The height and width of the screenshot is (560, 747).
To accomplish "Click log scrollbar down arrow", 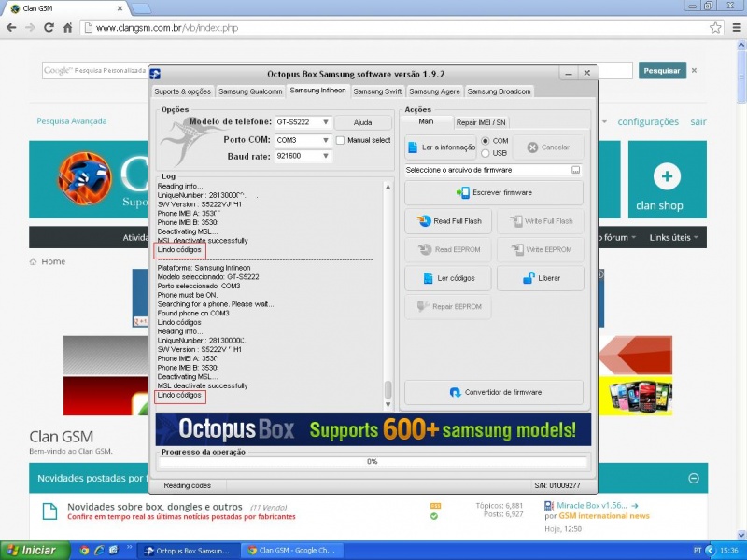I will pyautogui.click(x=388, y=405).
